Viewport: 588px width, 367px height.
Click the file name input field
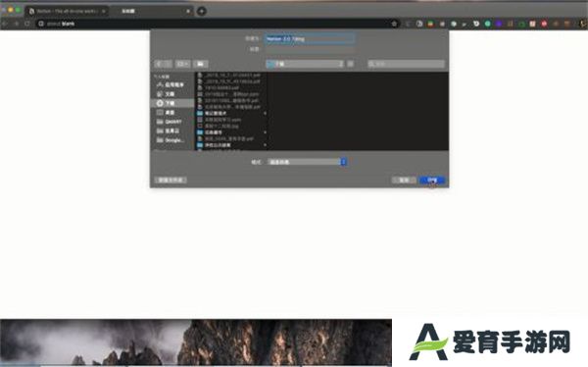[310, 38]
